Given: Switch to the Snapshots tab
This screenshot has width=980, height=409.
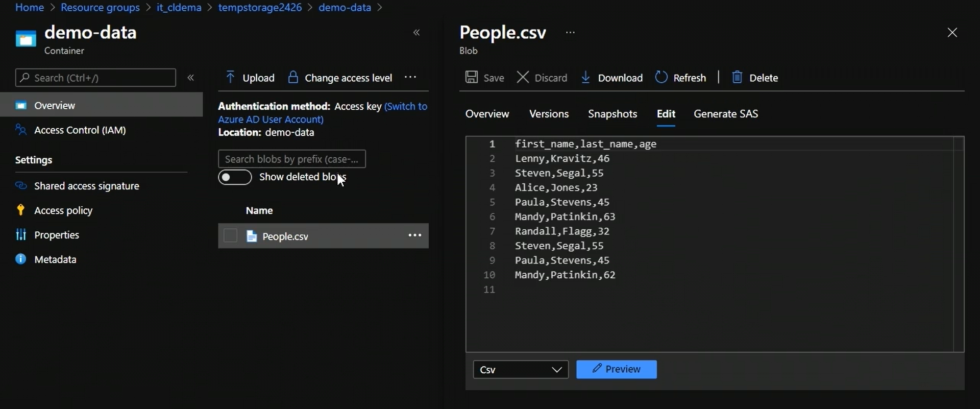Looking at the screenshot, I should pyautogui.click(x=612, y=114).
